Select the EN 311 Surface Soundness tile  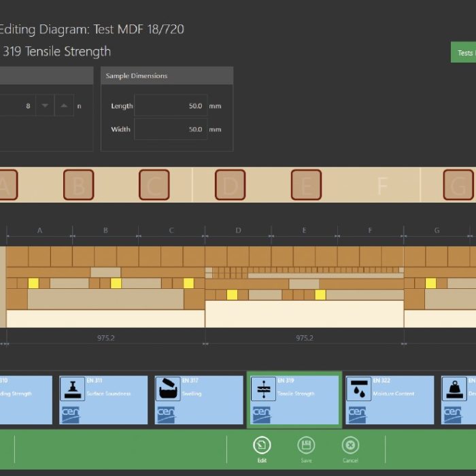pos(103,400)
